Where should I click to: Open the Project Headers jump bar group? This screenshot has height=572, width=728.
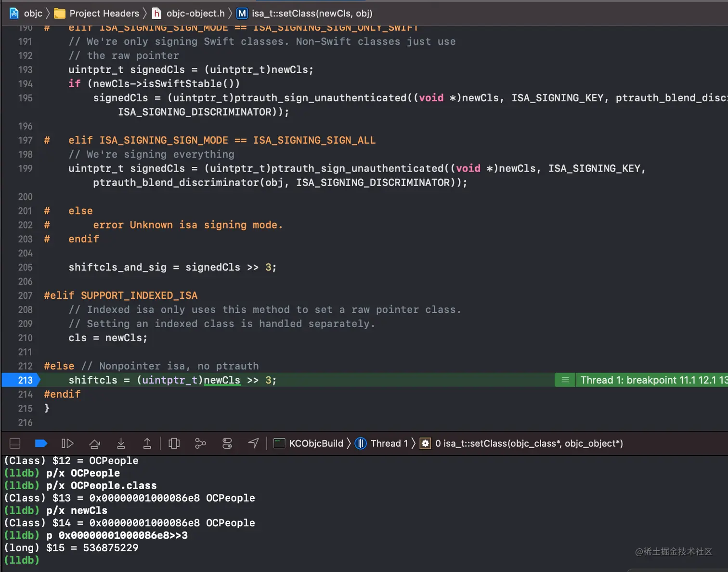pyautogui.click(x=104, y=13)
